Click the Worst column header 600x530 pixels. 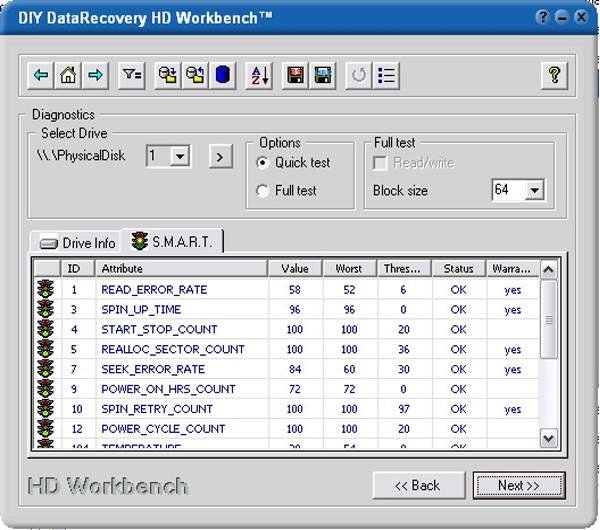[x=350, y=269]
